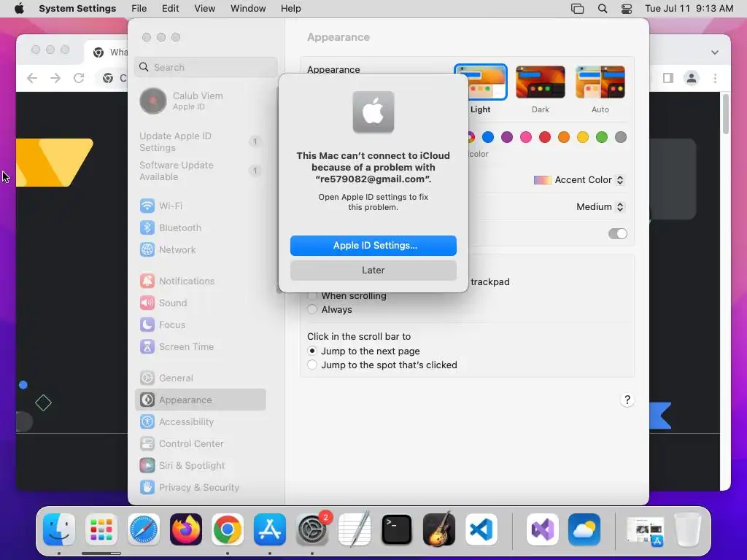Open Network settings in sidebar

coord(200,249)
